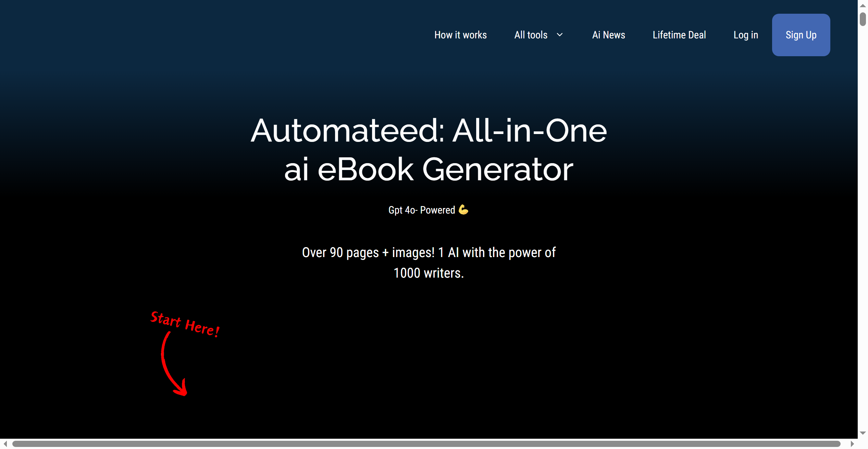Click the horizontal scrollbar left arrow
The image size is (868, 449).
[5, 444]
